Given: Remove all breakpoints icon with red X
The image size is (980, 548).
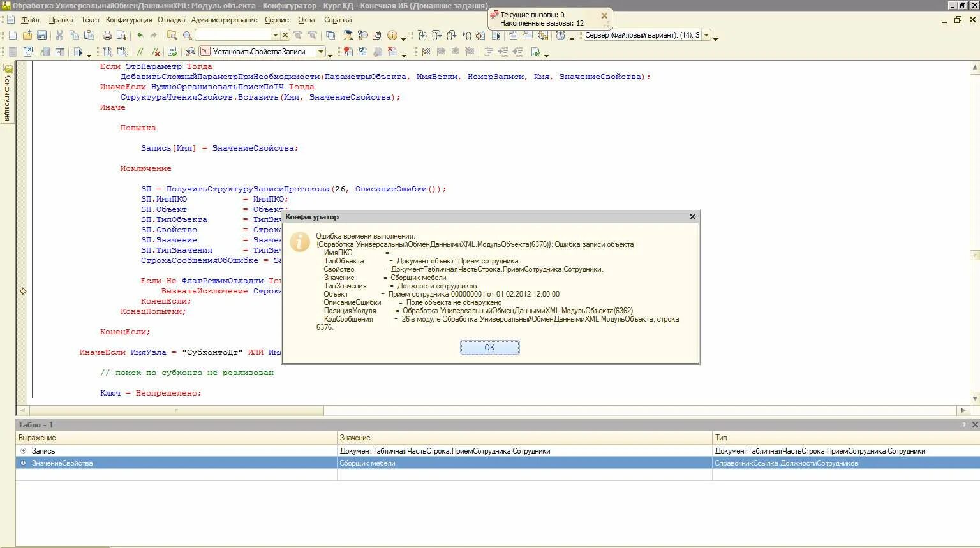Looking at the screenshot, I should tap(392, 52).
